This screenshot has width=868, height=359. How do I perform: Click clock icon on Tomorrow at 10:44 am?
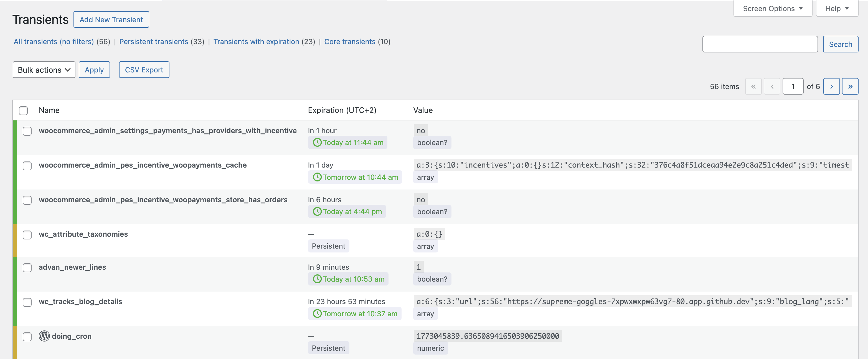(x=317, y=177)
